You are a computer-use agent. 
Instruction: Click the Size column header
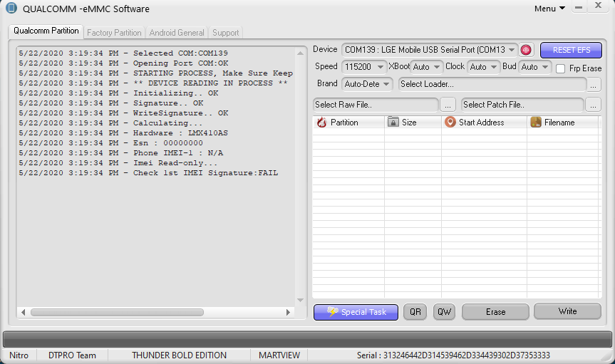[x=413, y=123]
